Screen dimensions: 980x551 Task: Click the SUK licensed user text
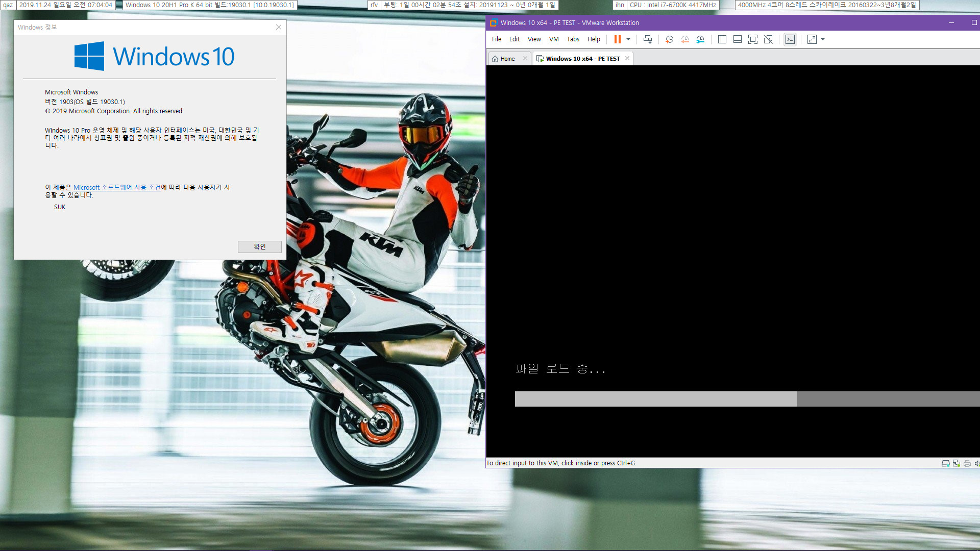(x=60, y=207)
